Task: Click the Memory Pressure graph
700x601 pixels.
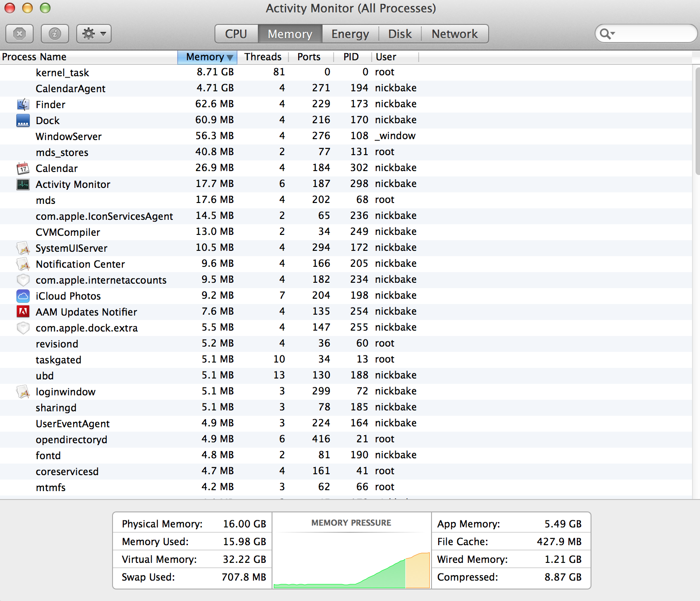Action: [x=352, y=561]
